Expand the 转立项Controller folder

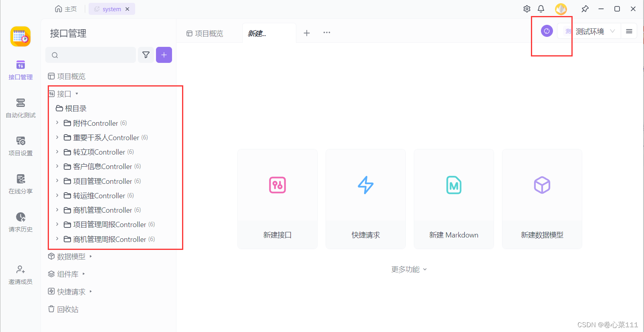point(57,152)
